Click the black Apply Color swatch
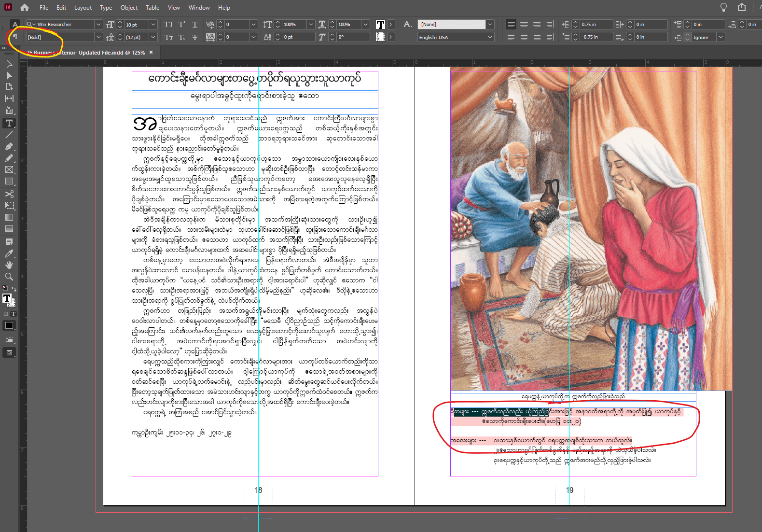Viewport: 762px width, 532px height. (9, 325)
